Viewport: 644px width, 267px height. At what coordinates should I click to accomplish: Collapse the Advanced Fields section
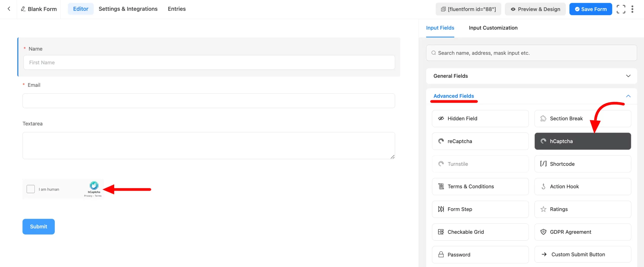pyautogui.click(x=628, y=96)
